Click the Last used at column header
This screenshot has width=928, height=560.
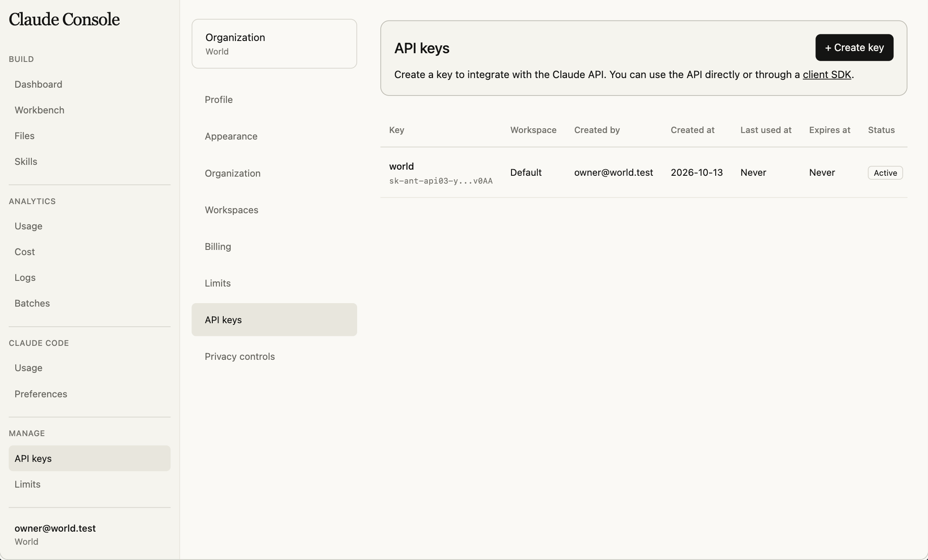tap(766, 130)
